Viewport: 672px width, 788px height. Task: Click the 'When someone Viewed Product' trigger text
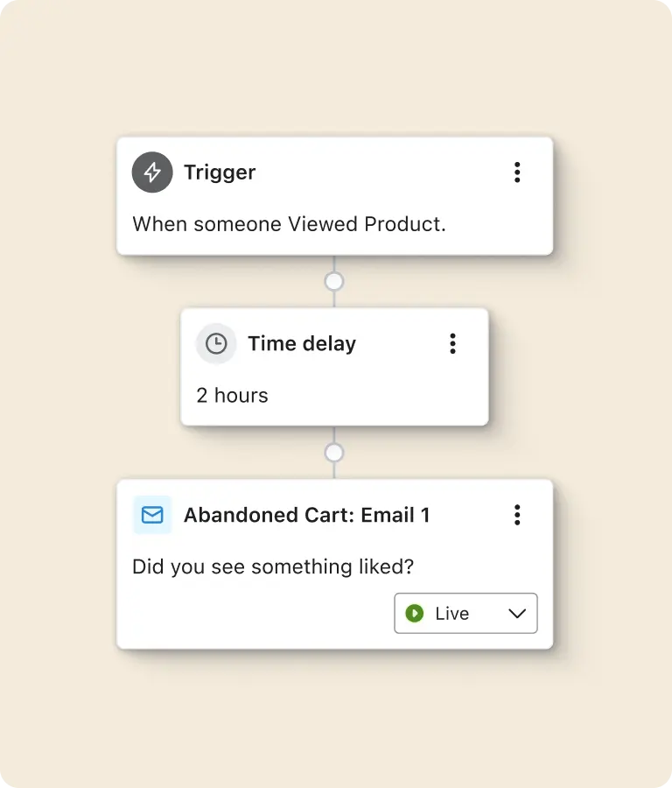click(289, 224)
